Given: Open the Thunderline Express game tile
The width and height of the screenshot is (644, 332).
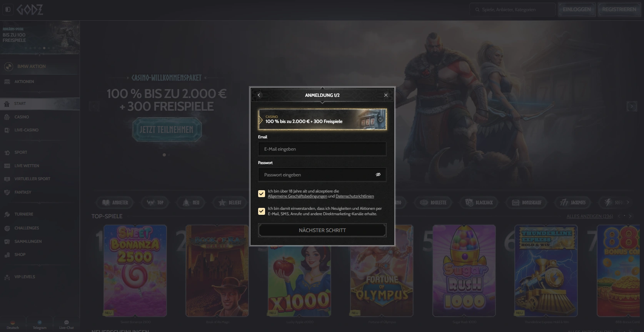Looking at the screenshot, I should 546,271.
